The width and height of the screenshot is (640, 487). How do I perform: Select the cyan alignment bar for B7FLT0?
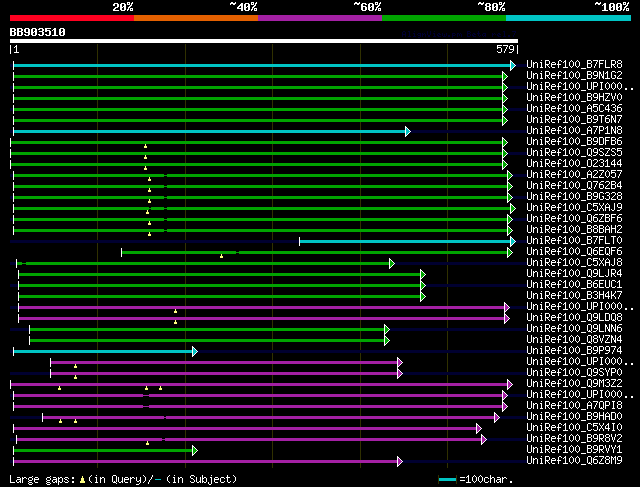click(x=405, y=242)
